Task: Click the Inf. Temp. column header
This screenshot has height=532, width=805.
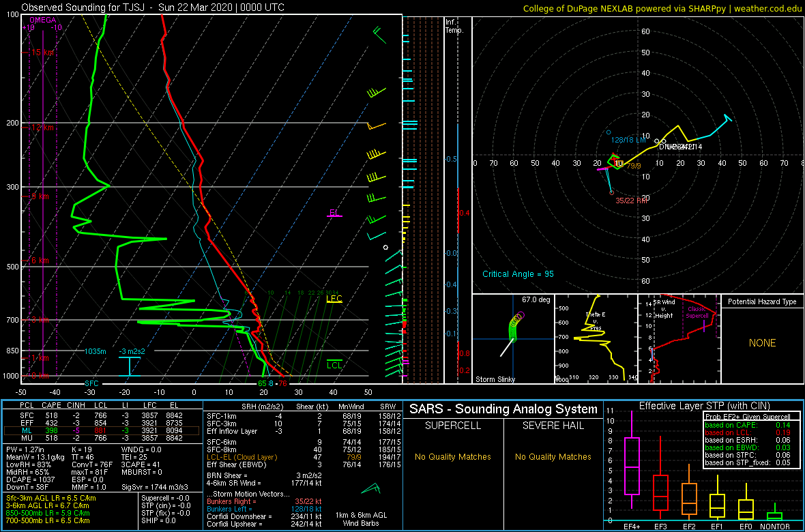Action: (454, 26)
